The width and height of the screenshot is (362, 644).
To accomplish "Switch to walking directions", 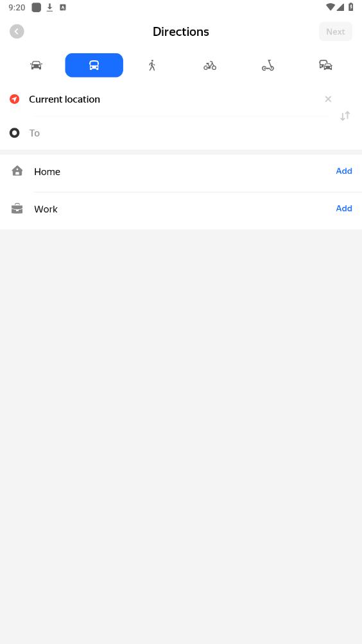I will click(x=152, y=65).
